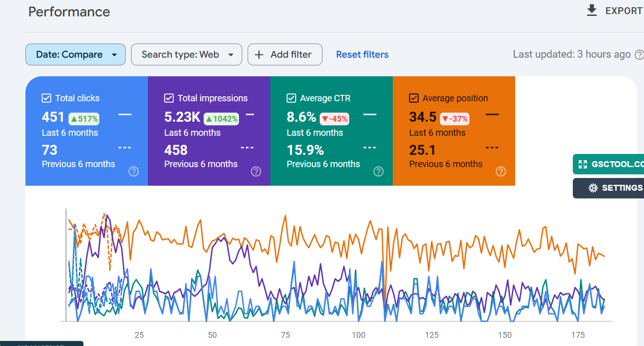
Task: Click help icon in Total clicks card
Action: pos(133,171)
